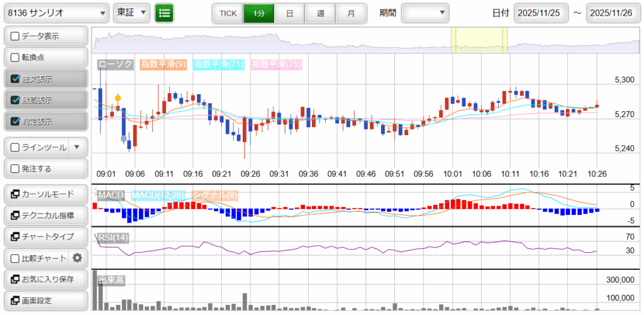
Task: Open the 期間 period dropdown
Action: (425, 13)
